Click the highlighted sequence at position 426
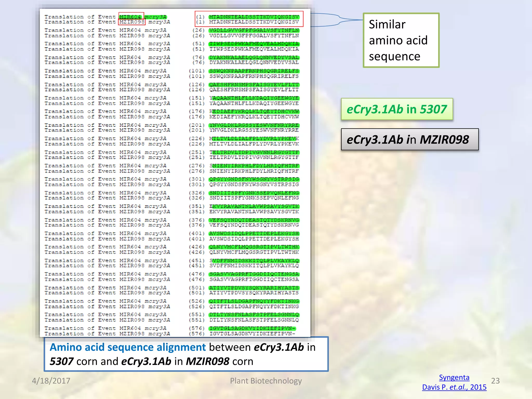Viewport: 532px width, 399px height. (254, 247)
